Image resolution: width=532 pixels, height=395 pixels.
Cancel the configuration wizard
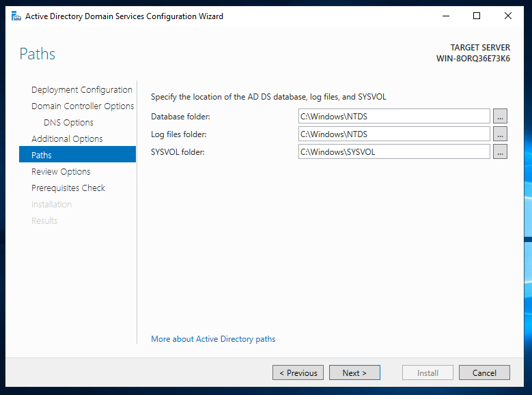(484, 372)
